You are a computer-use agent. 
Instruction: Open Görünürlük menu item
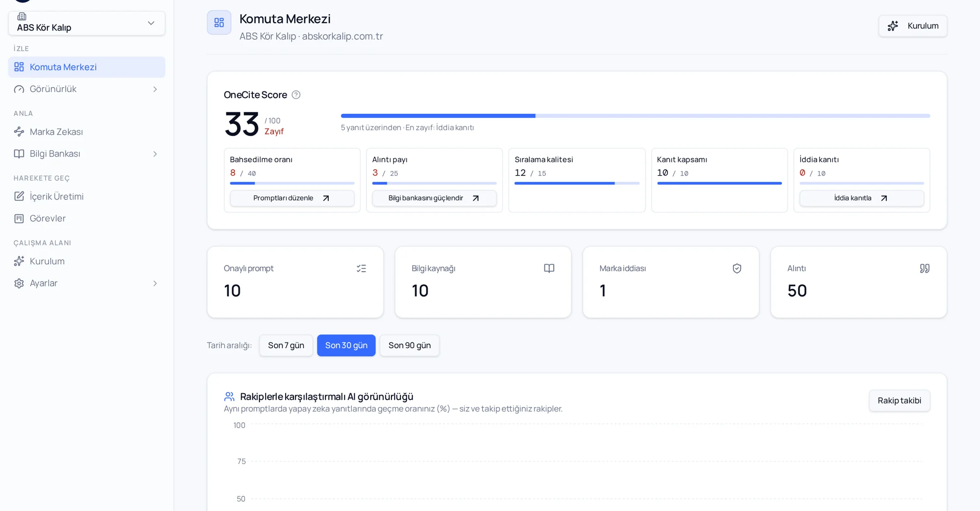(x=87, y=89)
